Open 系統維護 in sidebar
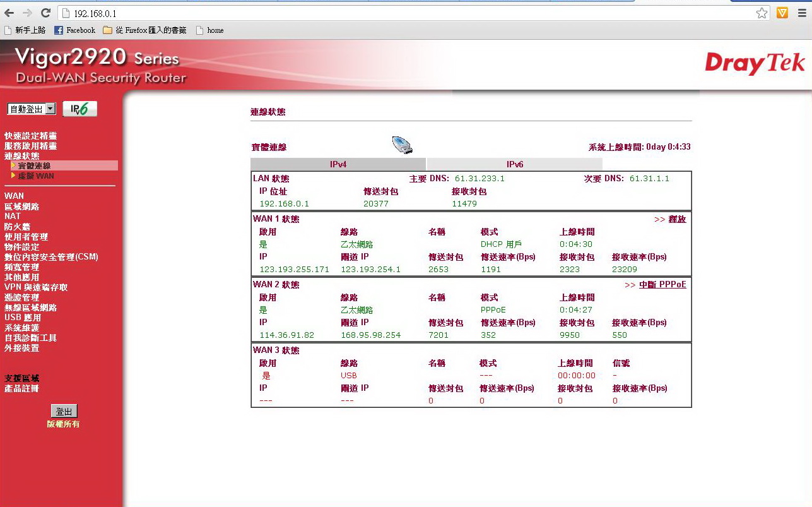812x507 pixels. click(x=21, y=328)
